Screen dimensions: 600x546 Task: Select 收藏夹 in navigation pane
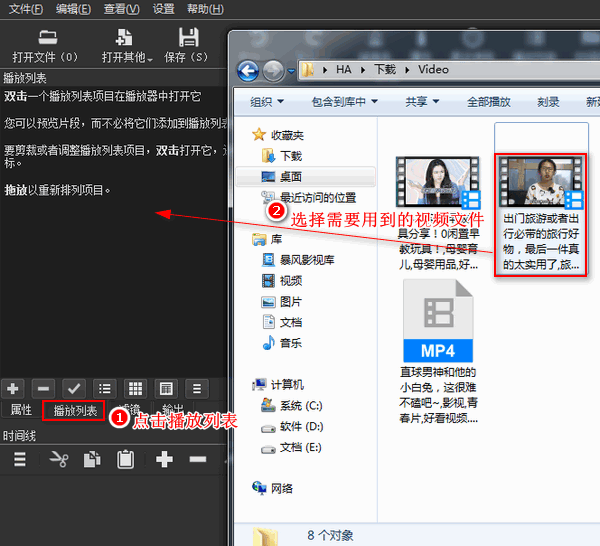tap(278, 135)
